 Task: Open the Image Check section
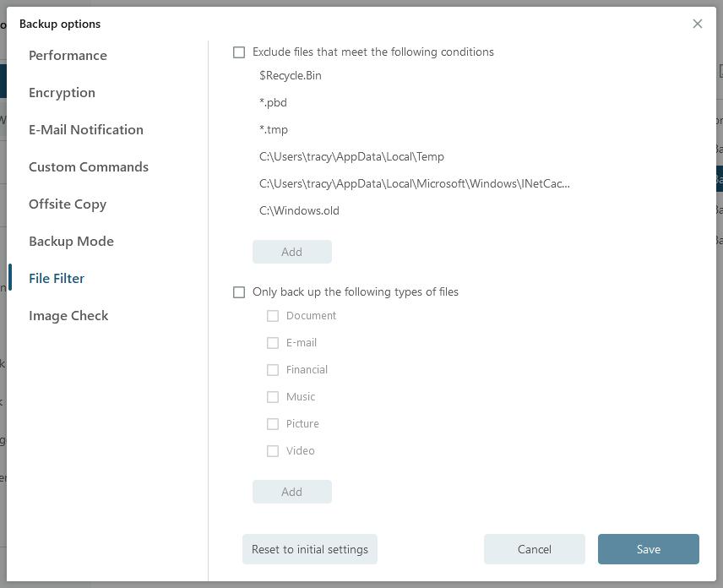click(68, 316)
